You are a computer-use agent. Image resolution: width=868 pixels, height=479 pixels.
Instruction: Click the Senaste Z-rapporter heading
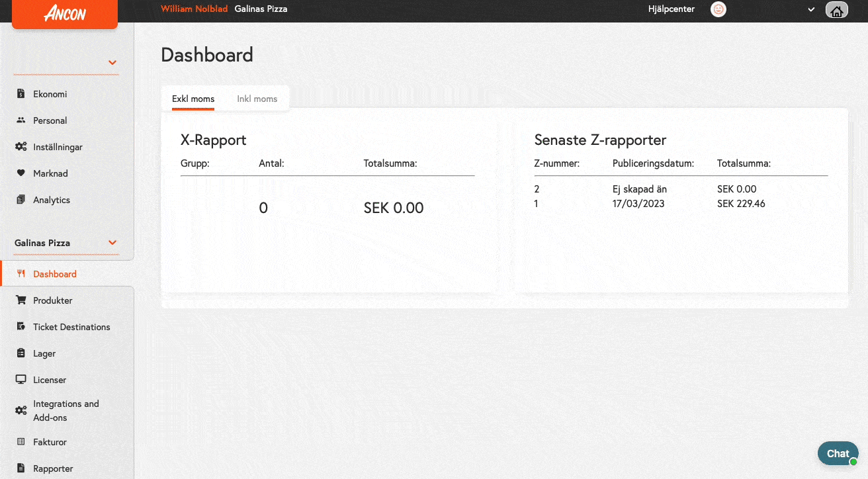[600, 140]
